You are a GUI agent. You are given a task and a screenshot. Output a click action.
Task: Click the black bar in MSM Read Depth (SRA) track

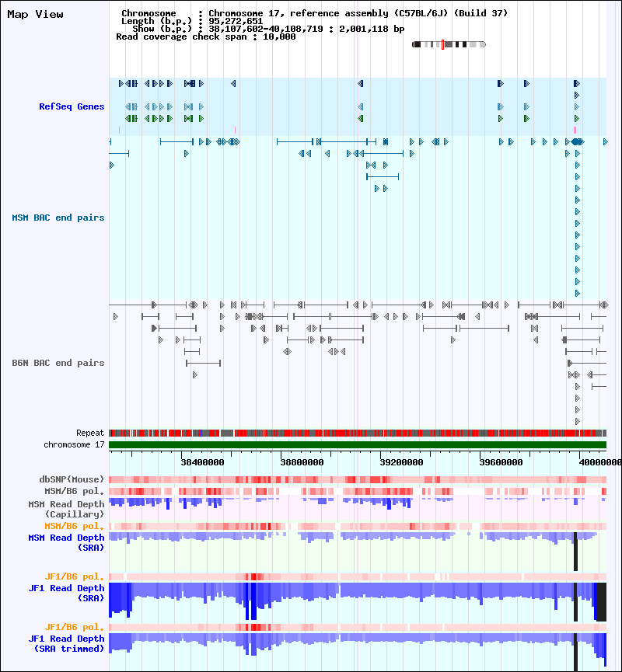[575, 552]
